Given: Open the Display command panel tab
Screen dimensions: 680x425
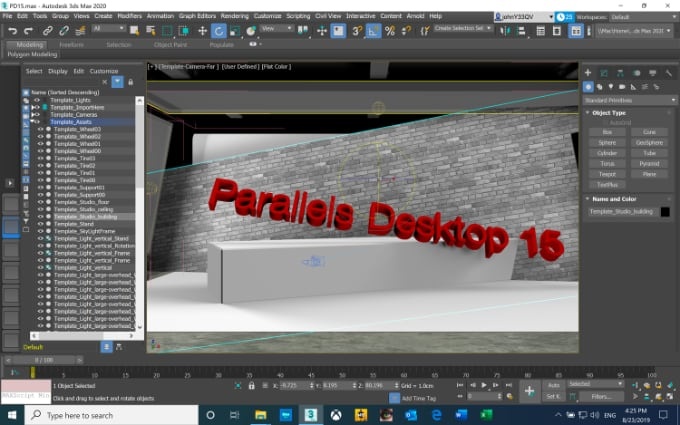Looking at the screenshot, I should (x=652, y=72).
